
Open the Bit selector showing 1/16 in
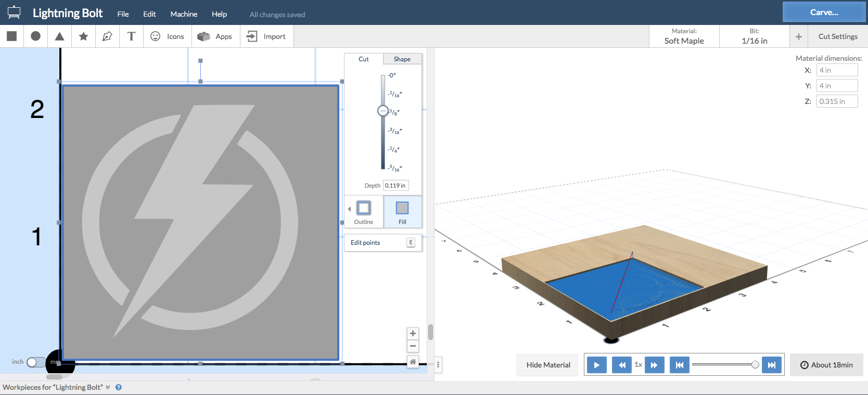[x=754, y=36]
